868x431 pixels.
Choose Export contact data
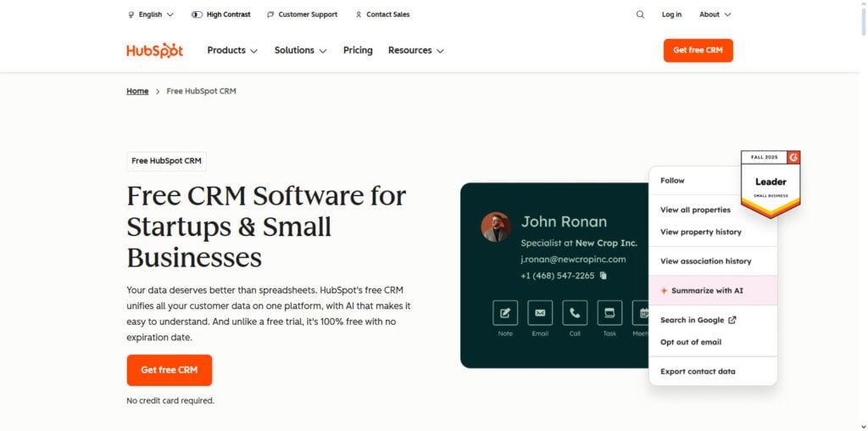point(698,372)
